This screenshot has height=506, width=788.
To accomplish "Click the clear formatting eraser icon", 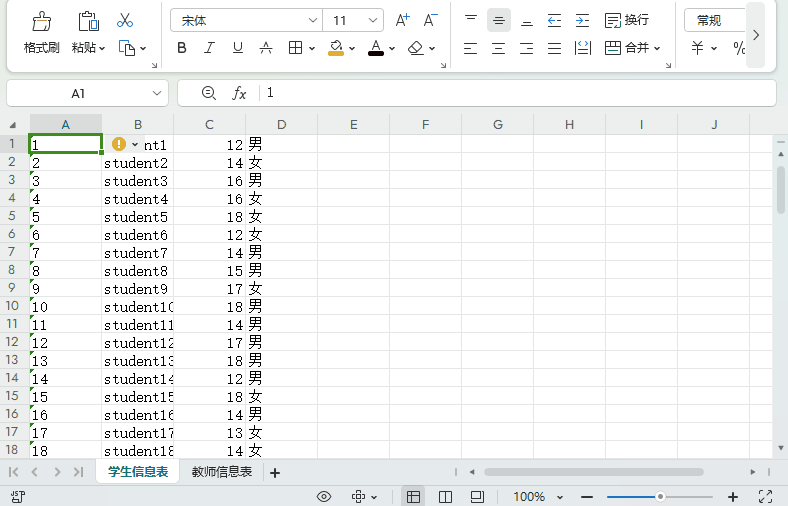I will pyautogui.click(x=417, y=48).
